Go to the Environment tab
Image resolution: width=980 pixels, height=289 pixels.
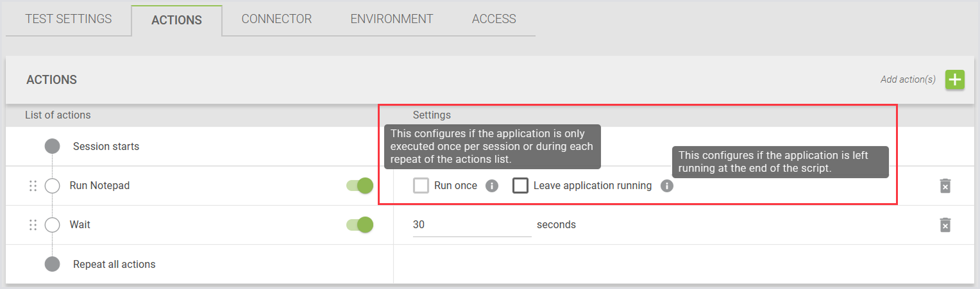pos(391,19)
